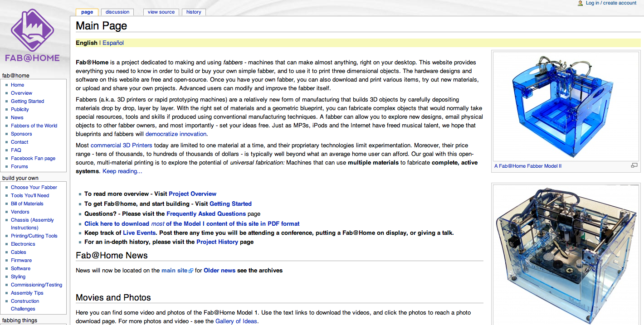Open Tools You'll Need link
The height and width of the screenshot is (325, 644).
[30, 195]
